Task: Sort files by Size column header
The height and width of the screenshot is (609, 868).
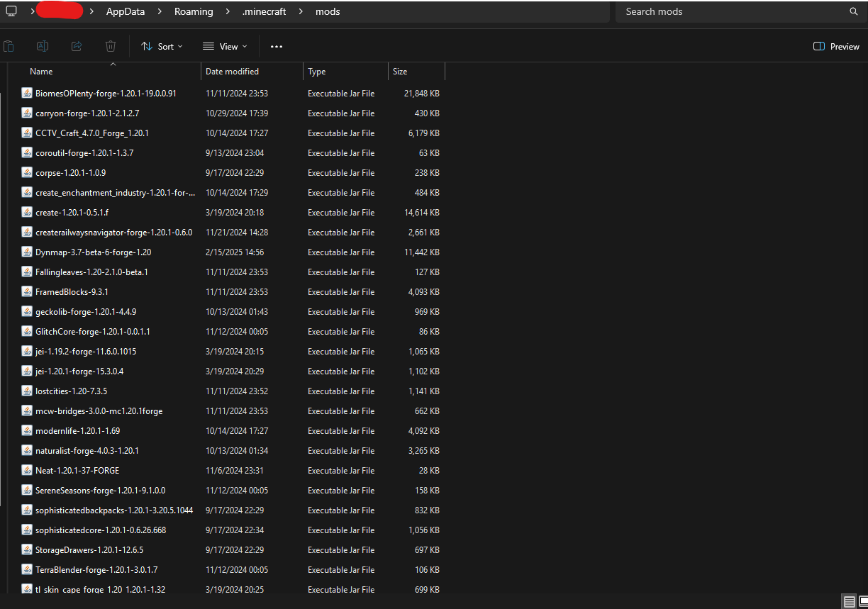Action: [400, 72]
